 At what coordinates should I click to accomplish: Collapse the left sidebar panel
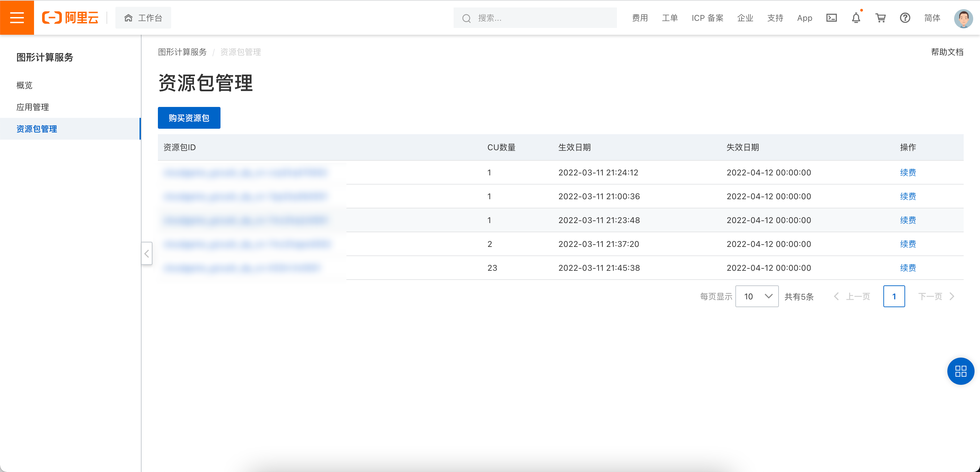pyautogui.click(x=146, y=253)
